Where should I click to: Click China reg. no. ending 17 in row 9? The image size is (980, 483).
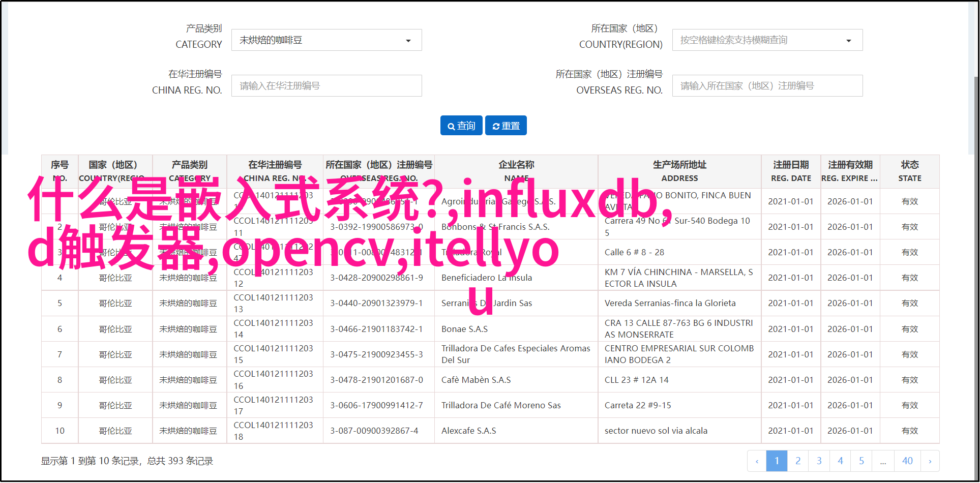point(273,405)
